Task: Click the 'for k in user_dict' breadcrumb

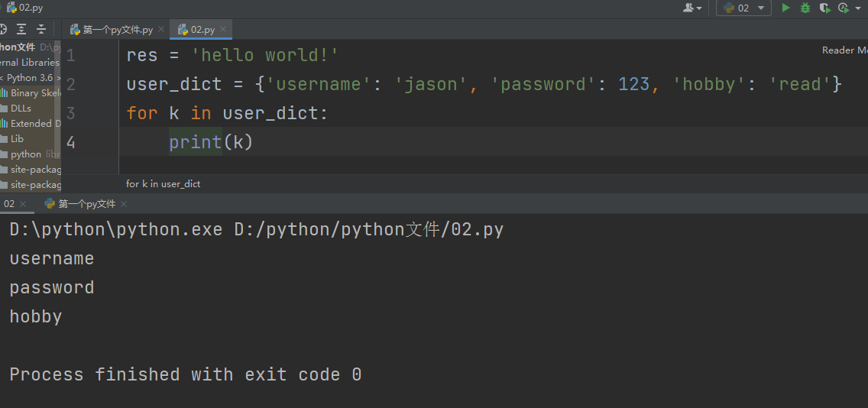Action: [x=163, y=184]
